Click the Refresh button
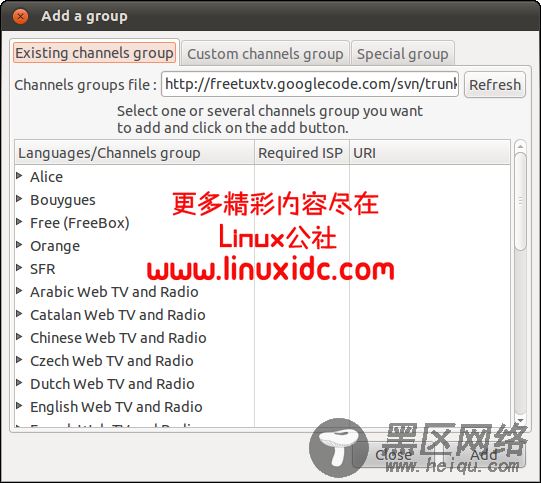The image size is (541, 483). (x=495, y=85)
